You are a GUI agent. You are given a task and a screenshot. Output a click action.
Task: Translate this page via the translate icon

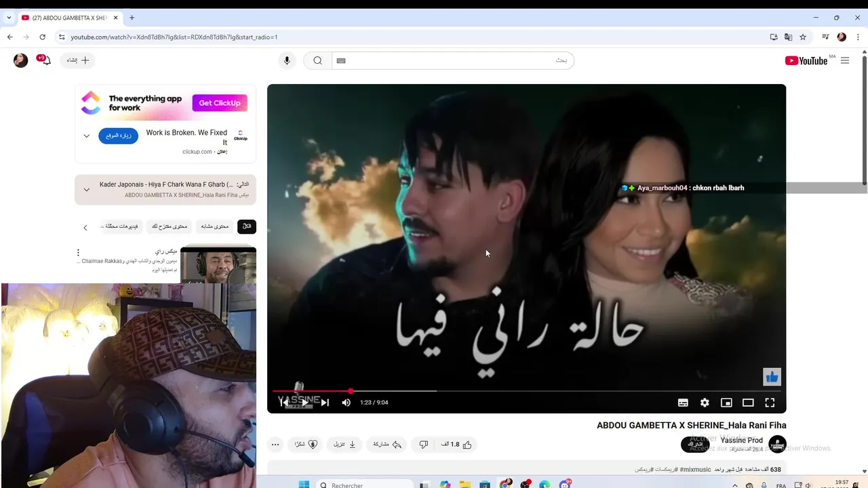pyautogui.click(x=788, y=37)
